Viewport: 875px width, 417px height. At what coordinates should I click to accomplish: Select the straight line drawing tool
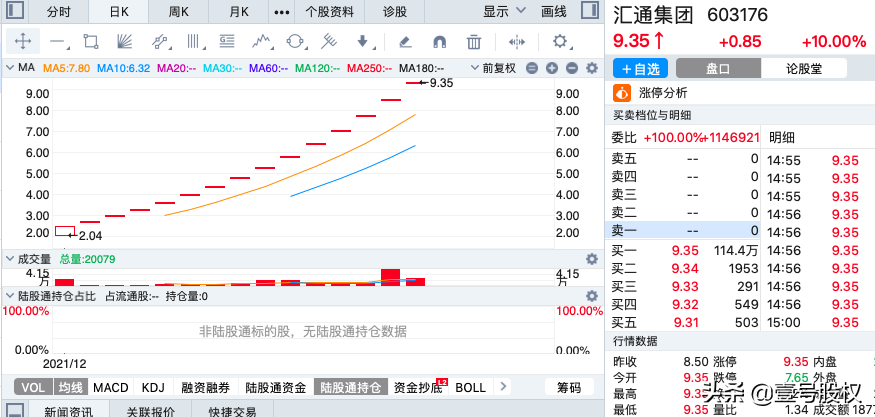pos(57,41)
